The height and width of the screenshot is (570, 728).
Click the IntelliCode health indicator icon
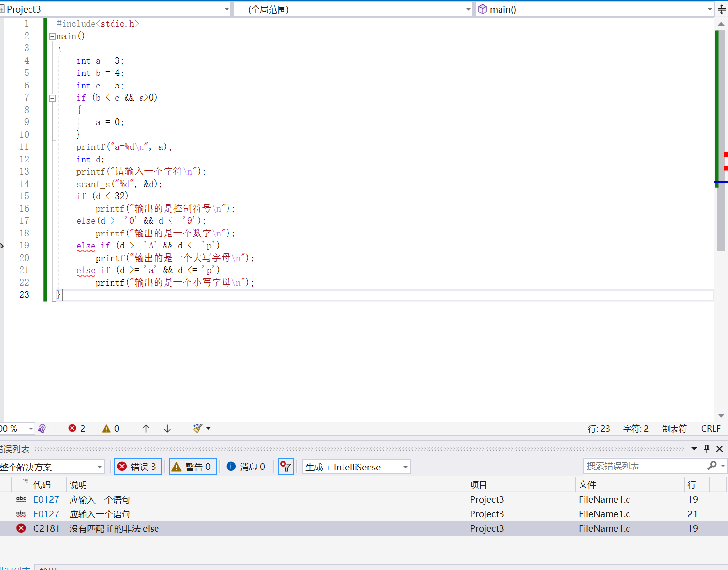[x=42, y=428]
